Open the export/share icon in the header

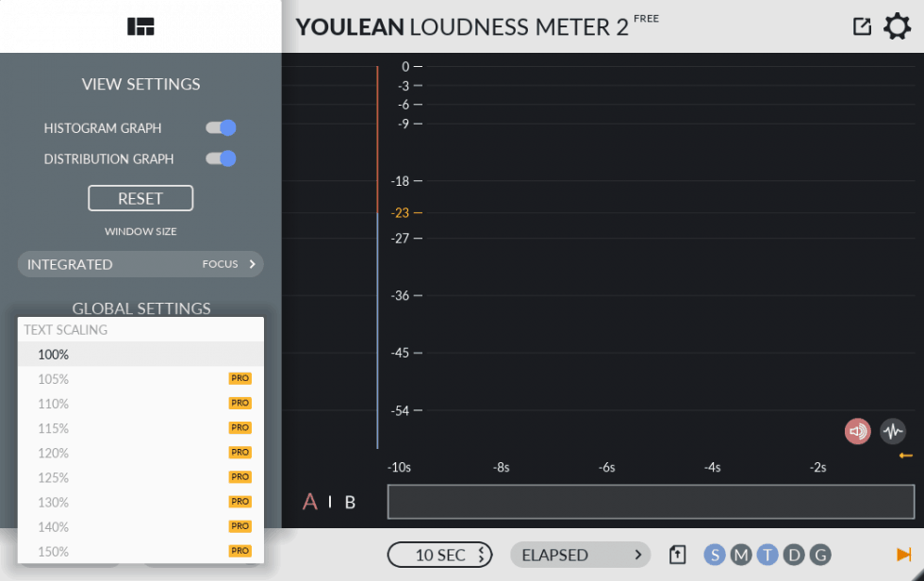tap(861, 26)
